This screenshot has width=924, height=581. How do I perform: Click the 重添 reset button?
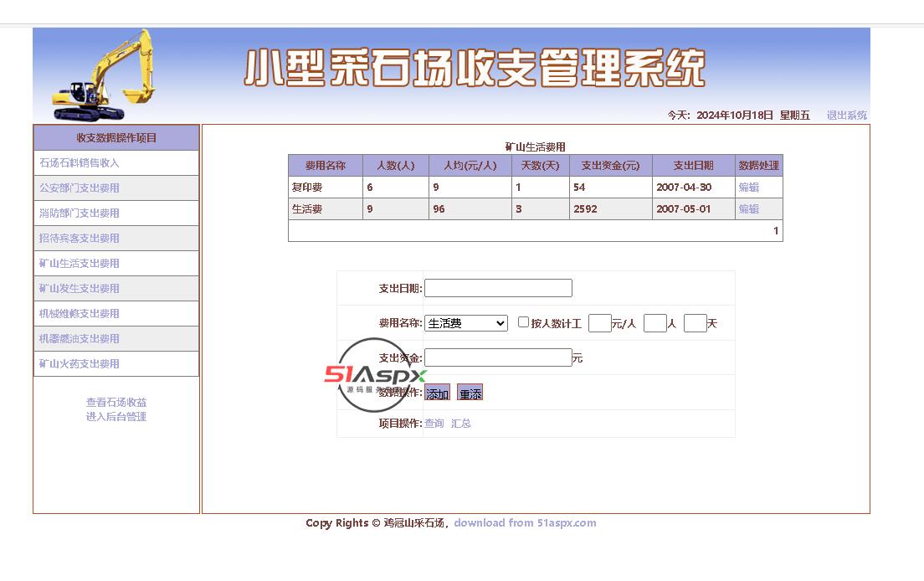point(470,393)
